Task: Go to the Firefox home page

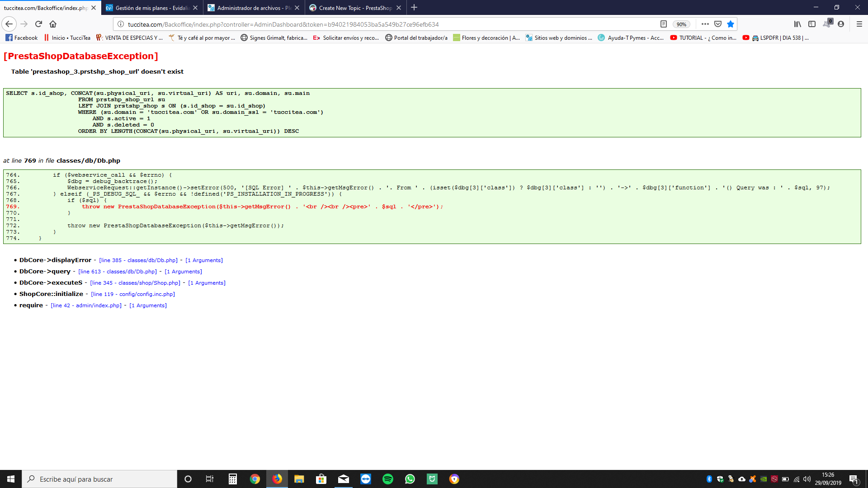Action: coord(53,24)
